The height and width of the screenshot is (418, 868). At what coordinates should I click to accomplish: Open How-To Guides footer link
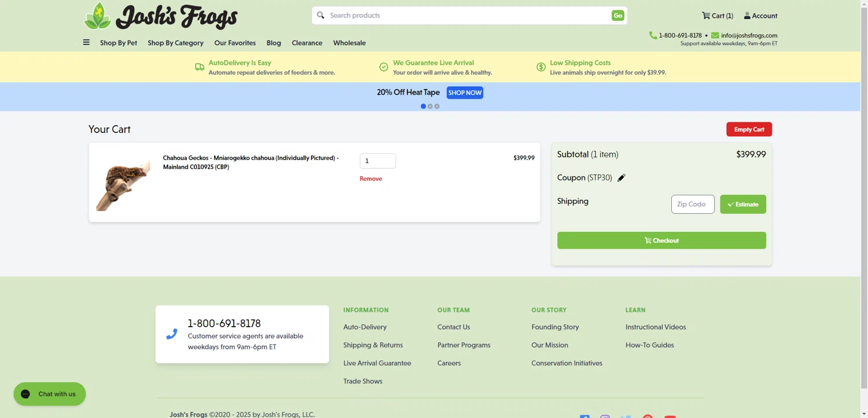click(649, 345)
